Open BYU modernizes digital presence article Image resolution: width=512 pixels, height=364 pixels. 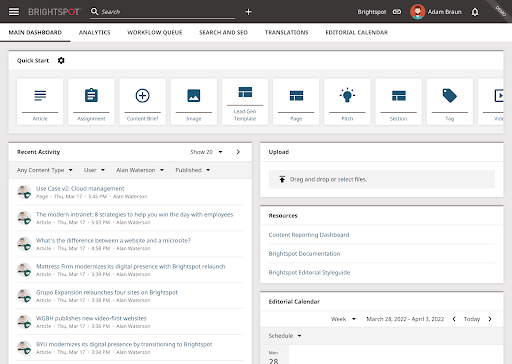point(124,345)
